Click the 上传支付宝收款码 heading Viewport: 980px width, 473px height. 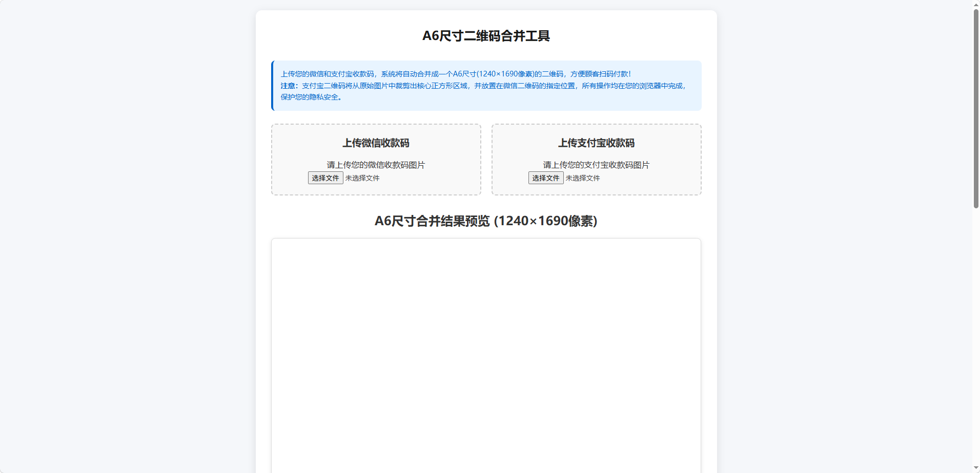pos(597,143)
